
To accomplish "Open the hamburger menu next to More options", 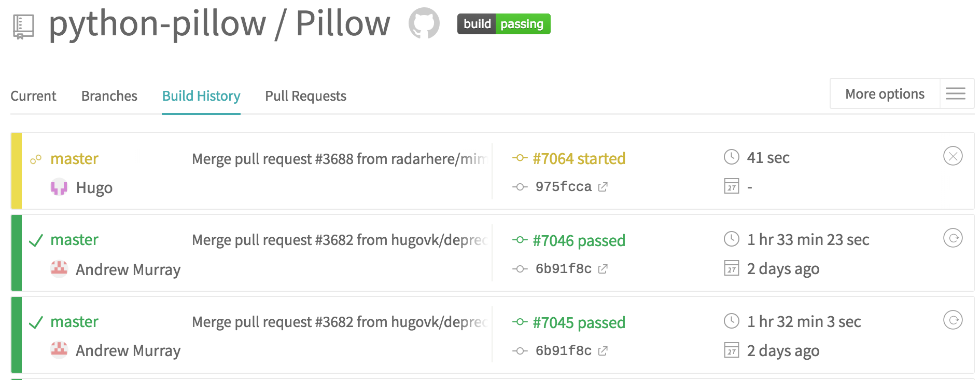I will (x=956, y=94).
